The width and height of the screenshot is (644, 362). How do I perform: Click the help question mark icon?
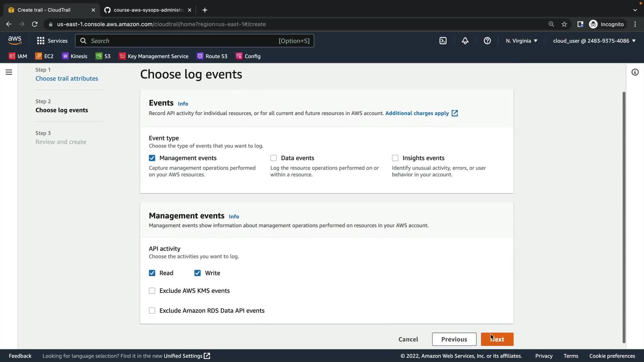487,41
